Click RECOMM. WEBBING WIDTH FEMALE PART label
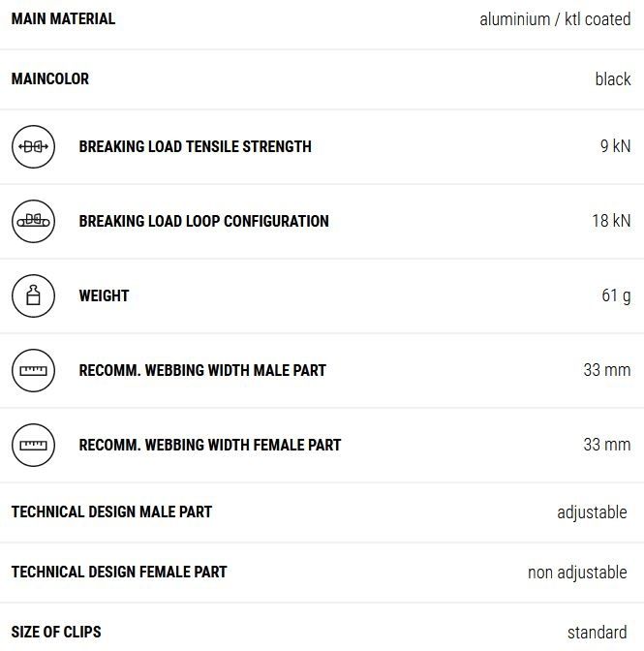The width and height of the screenshot is (644, 651). (210, 446)
